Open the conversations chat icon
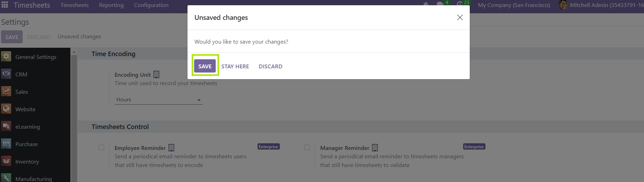Image resolution: width=644 pixels, height=182 pixels. (440, 4)
